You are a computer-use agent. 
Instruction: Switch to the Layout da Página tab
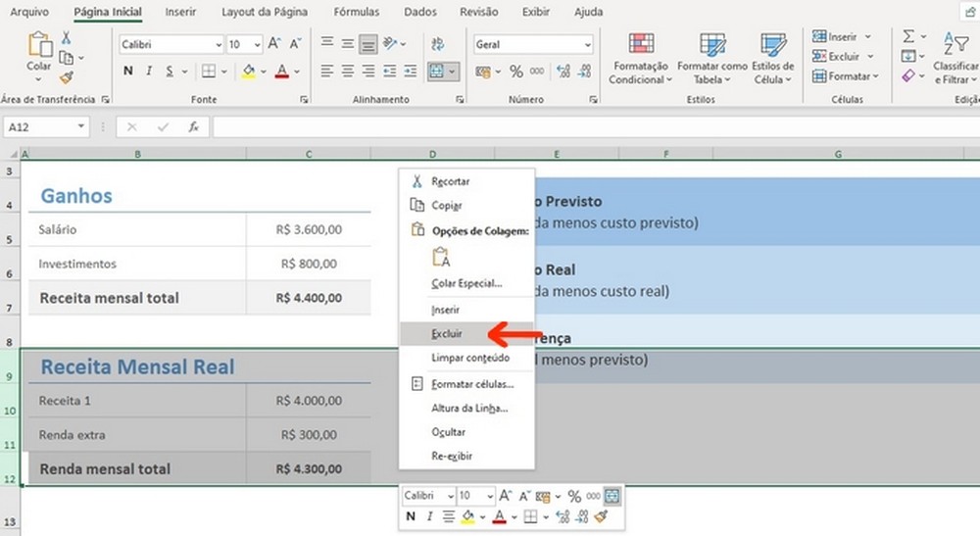(x=265, y=12)
